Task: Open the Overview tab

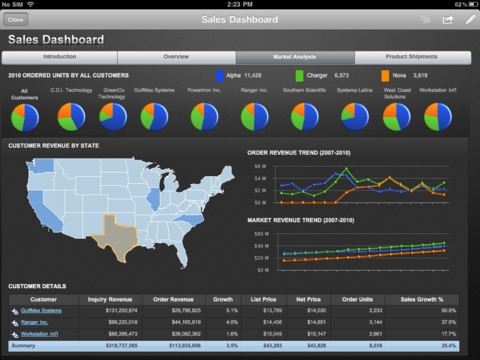Action: coord(176,57)
